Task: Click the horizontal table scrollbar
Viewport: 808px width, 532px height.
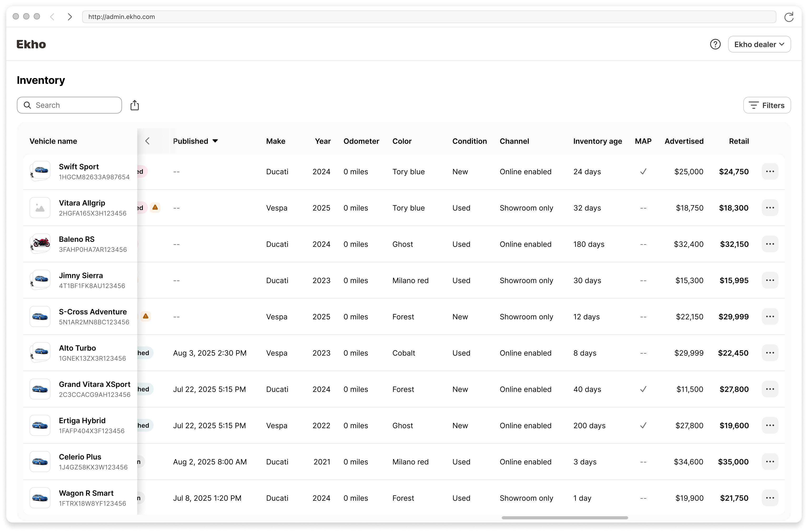Action: click(565, 518)
